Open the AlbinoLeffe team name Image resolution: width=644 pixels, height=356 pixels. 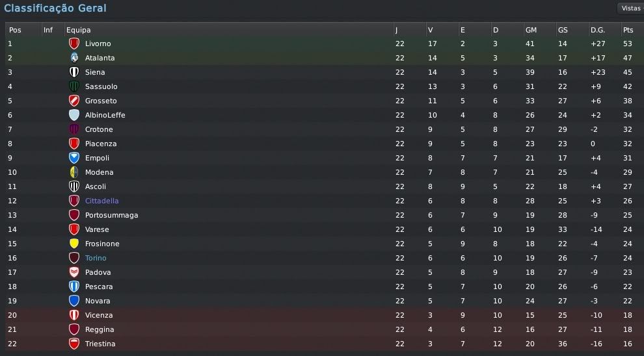(105, 115)
